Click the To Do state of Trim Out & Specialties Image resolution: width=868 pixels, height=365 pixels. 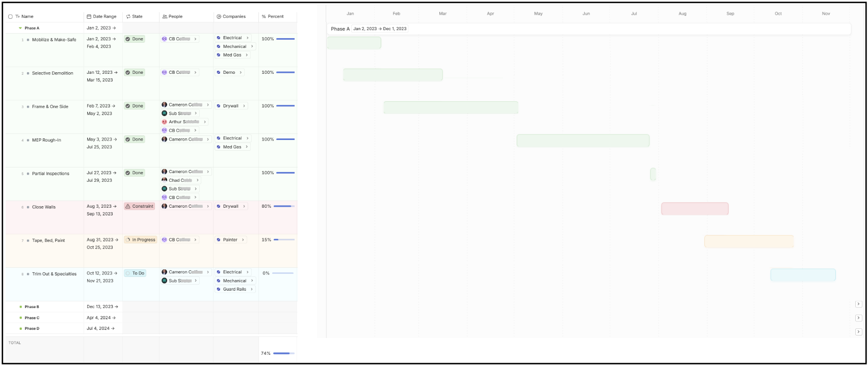point(135,273)
